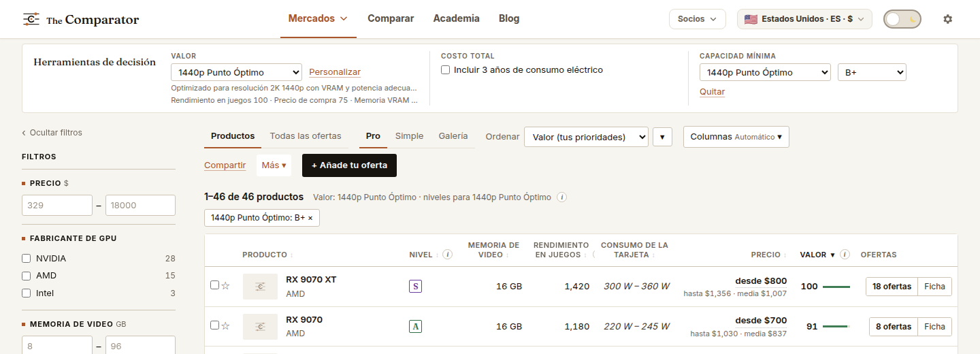Sort by CONSUMO DE LA TARJETA column
980x354 pixels.
click(634, 250)
